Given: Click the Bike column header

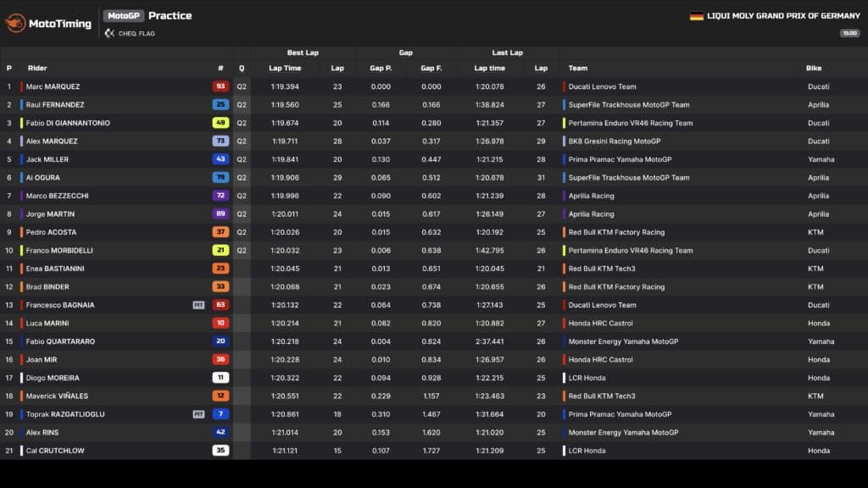Looking at the screenshot, I should click(x=814, y=68).
